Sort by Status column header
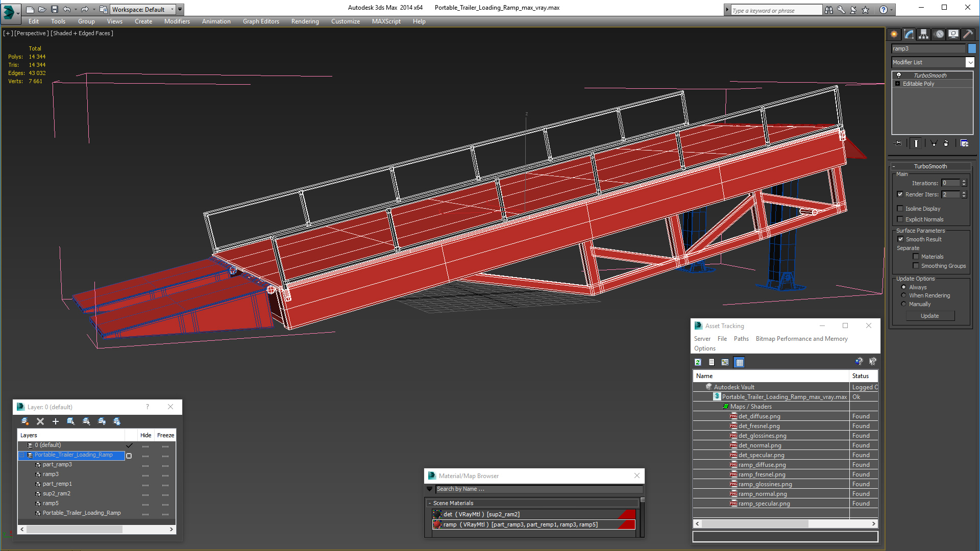 click(863, 376)
